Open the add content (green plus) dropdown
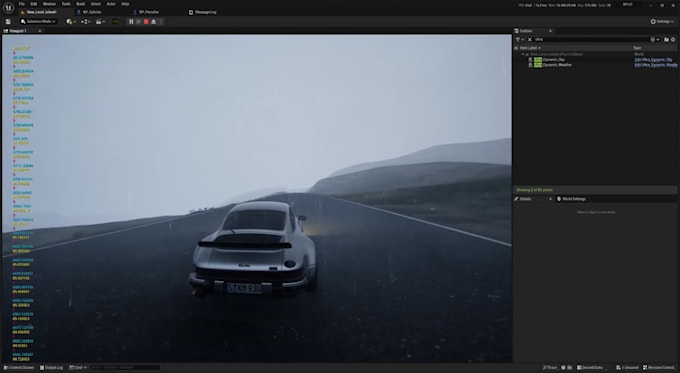This screenshot has width=680, height=373. coord(70,21)
